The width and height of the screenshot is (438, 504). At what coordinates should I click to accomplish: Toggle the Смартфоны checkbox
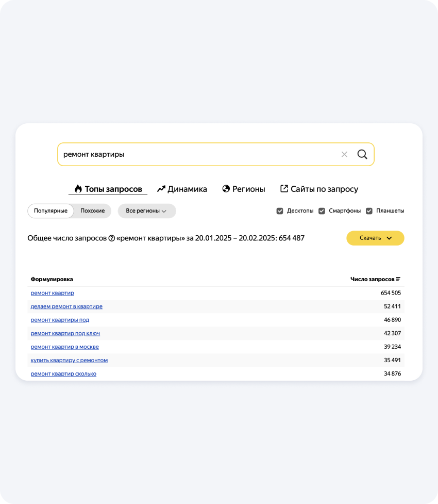(322, 211)
